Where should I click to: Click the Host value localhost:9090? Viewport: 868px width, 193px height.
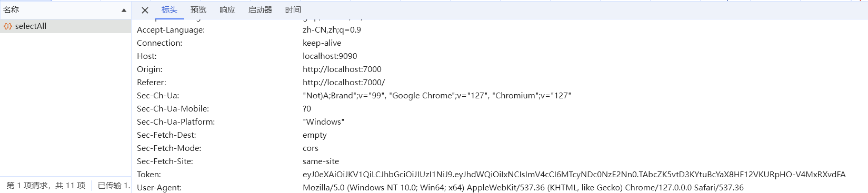click(x=330, y=56)
